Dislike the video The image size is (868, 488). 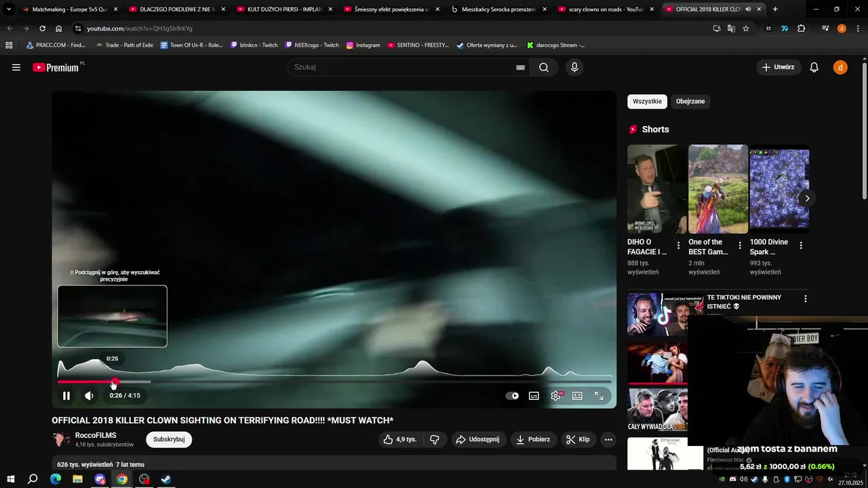pos(435,439)
